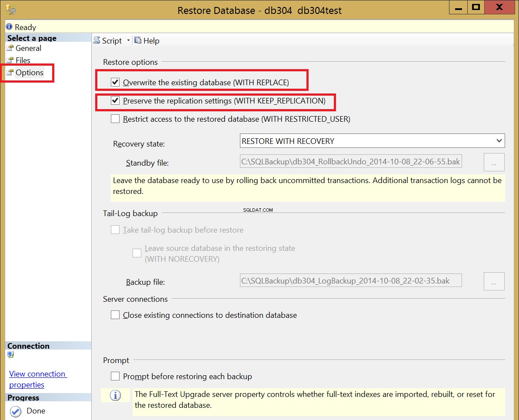The width and height of the screenshot is (519, 420).
Task: Enable Close existing connections to destination database
Action: coord(115,315)
